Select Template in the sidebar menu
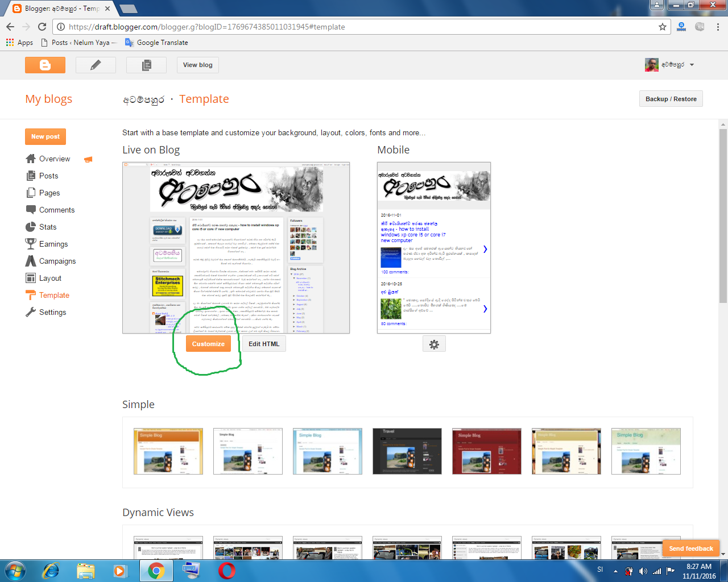 coord(53,295)
